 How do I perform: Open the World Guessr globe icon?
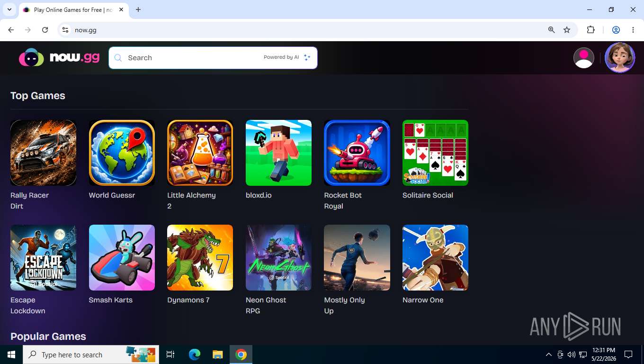tap(122, 153)
